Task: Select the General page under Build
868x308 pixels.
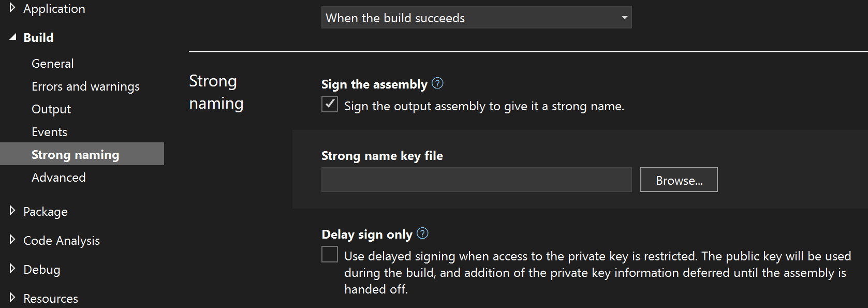Action: pyautogui.click(x=52, y=63)
